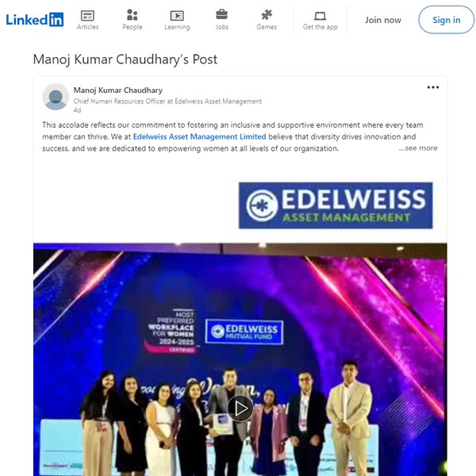
Task: Click the Get the app laptop icon
Action: point(320,16)
